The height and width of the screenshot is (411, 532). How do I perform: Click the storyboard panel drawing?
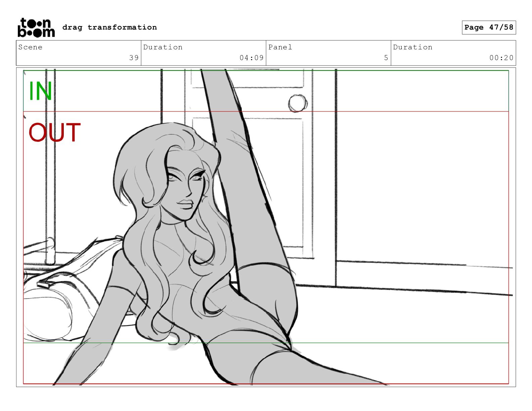pos(266,227)
